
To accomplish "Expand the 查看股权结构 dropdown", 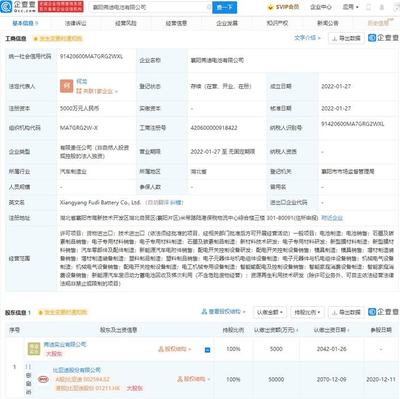I will (224, 312).
